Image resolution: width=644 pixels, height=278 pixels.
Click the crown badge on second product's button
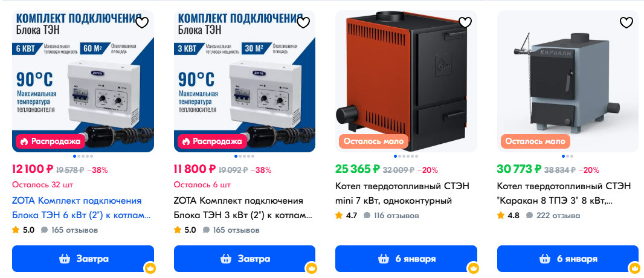(311, 268)
